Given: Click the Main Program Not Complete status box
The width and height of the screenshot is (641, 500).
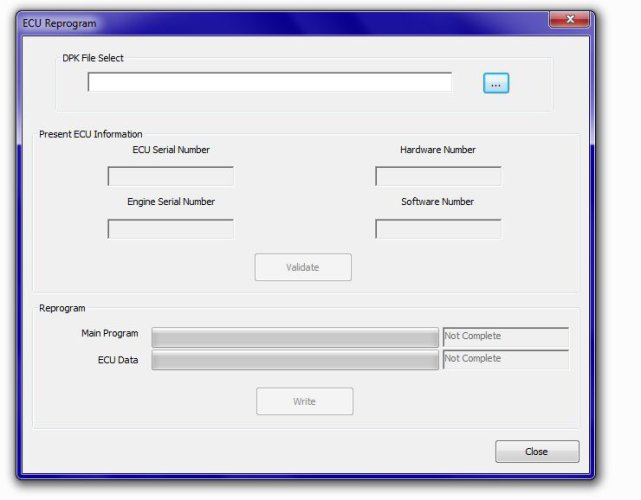Looking at the screenshot, I should [505, 337].
